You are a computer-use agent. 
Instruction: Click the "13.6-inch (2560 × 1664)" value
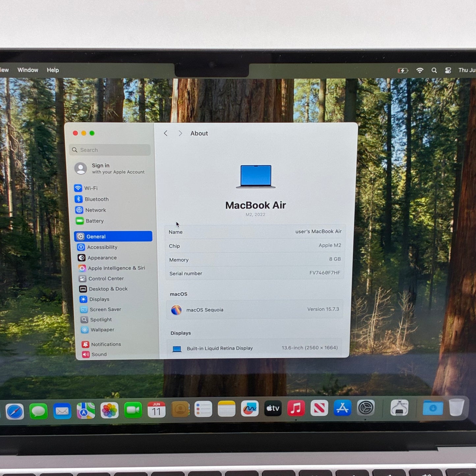coord(310,348)
